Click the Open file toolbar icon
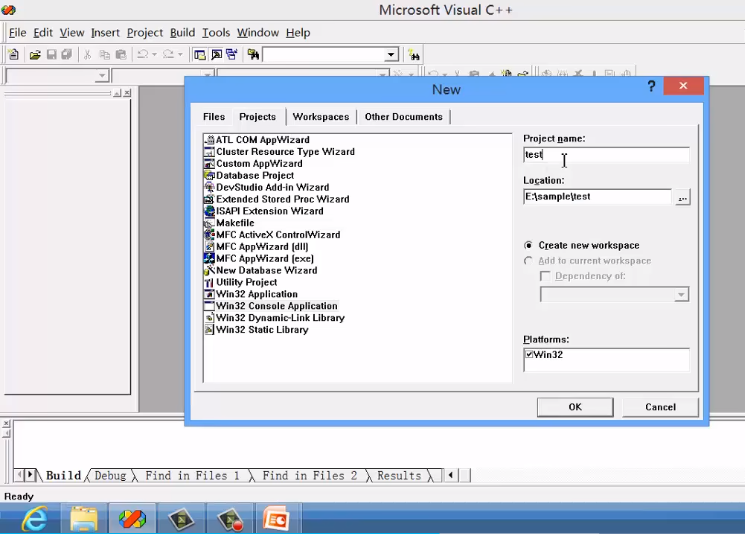The height and width of the screenshot is (534, 745). (35, 54)
